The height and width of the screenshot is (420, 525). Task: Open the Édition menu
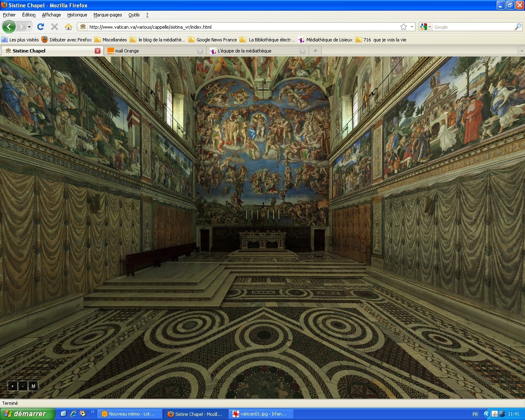29,15
